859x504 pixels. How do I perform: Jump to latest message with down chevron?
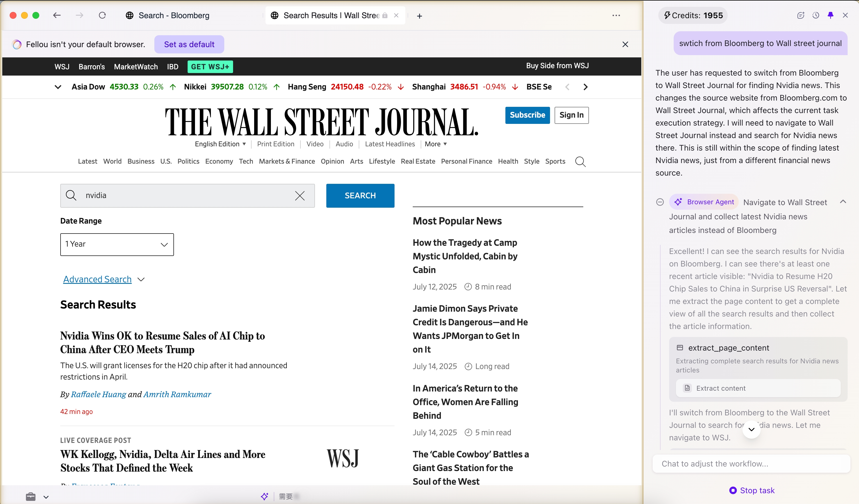(751, 429)
